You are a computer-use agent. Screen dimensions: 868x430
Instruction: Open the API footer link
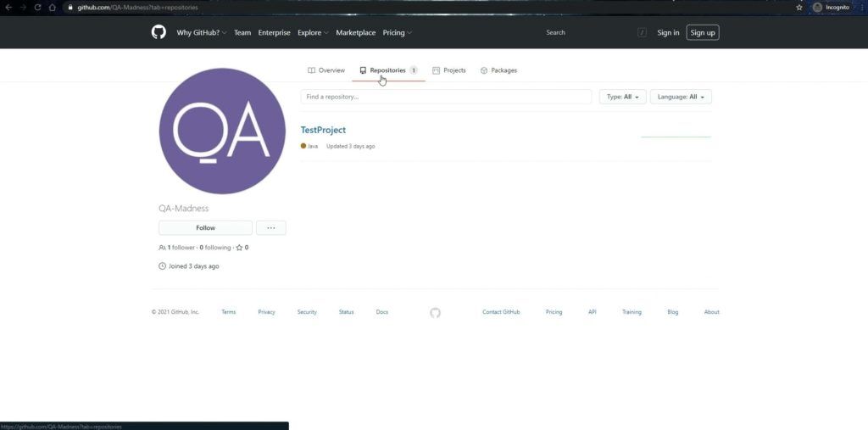pos(593,312)
